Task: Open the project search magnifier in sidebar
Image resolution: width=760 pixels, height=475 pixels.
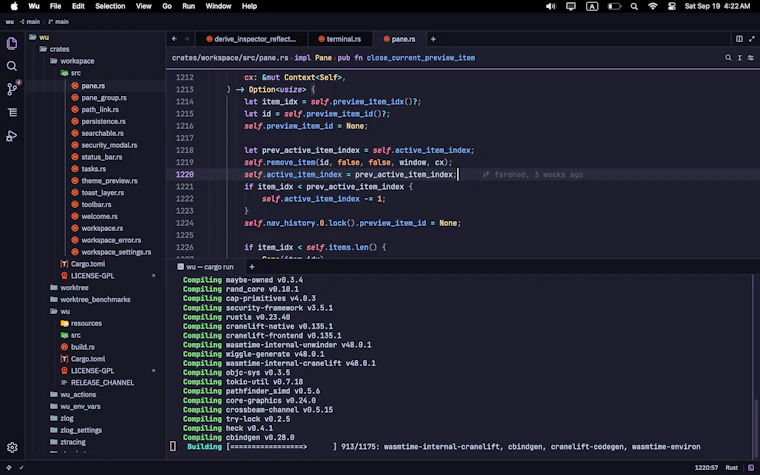Action: tap(12, 66)
